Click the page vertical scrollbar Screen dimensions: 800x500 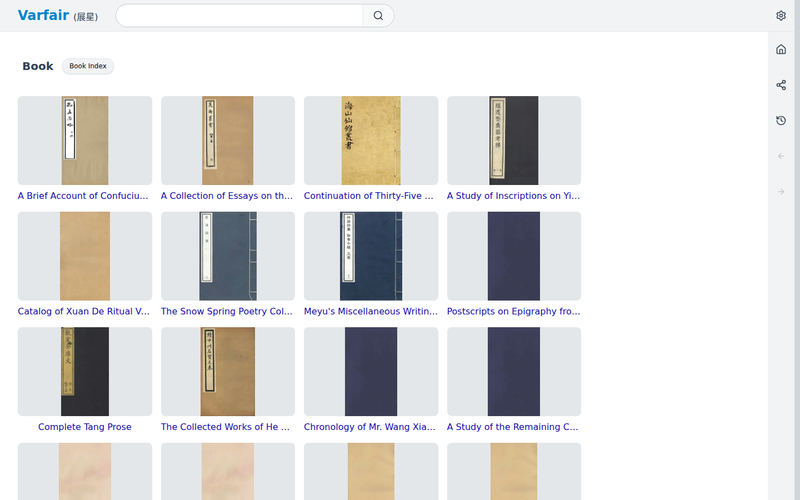pyautogui.click(x=796, y=250)
